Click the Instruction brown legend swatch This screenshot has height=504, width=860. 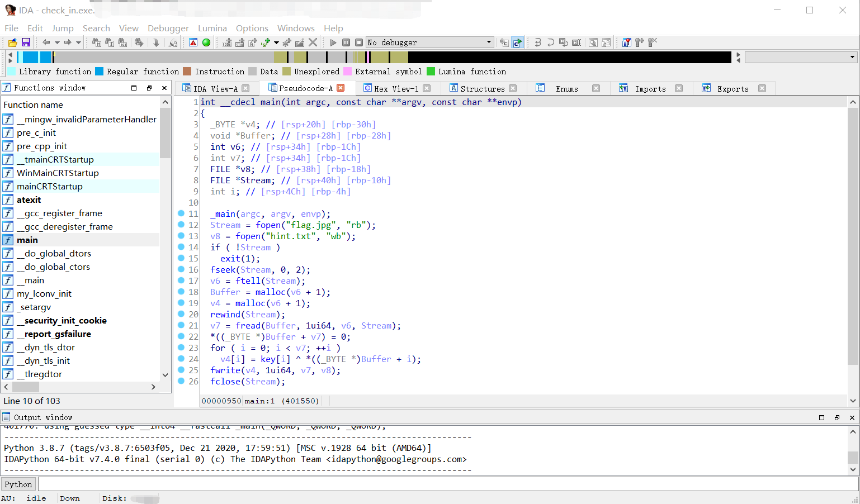pyautogui.click(x=187, y=71)
